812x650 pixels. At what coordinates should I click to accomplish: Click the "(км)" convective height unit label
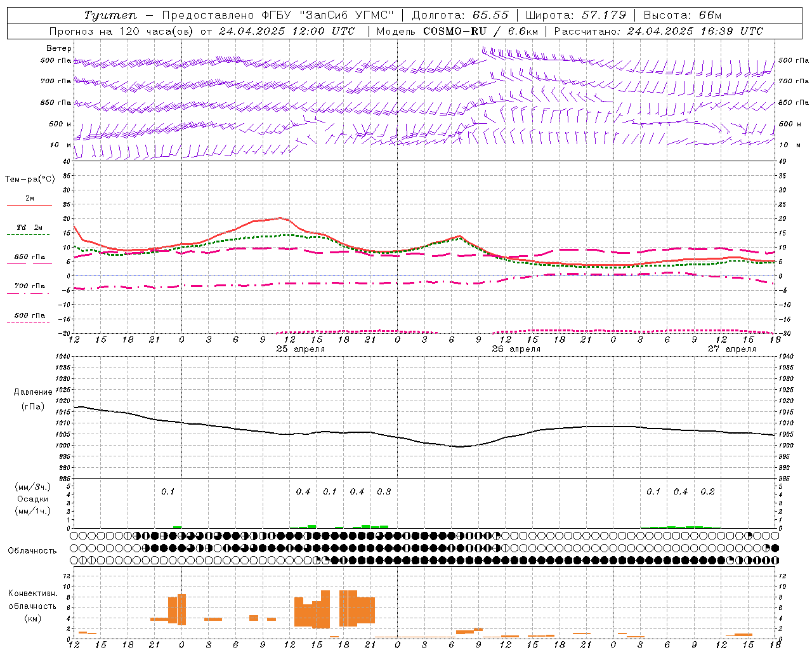[33, 618]
